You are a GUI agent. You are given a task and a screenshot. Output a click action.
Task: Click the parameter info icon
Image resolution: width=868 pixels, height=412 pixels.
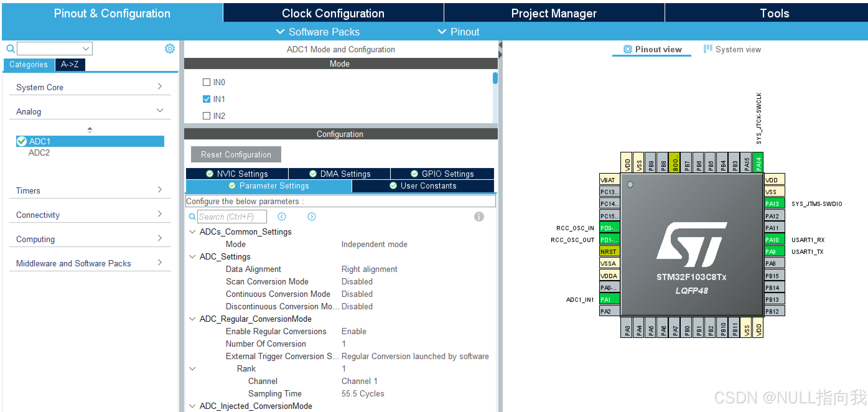(478, 217)
